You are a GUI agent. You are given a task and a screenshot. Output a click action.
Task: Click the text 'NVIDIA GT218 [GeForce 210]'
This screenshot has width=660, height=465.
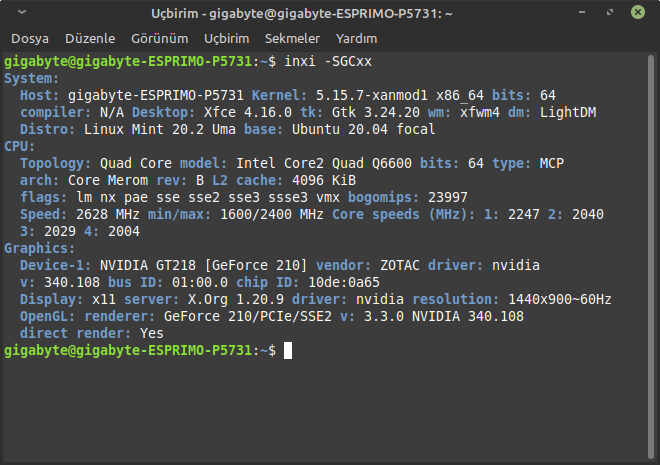coord(204,265)
